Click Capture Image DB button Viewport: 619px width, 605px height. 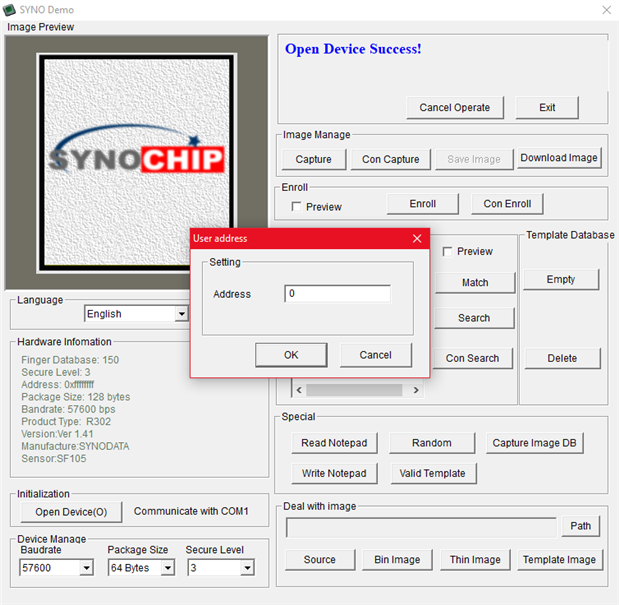point(535,443)
